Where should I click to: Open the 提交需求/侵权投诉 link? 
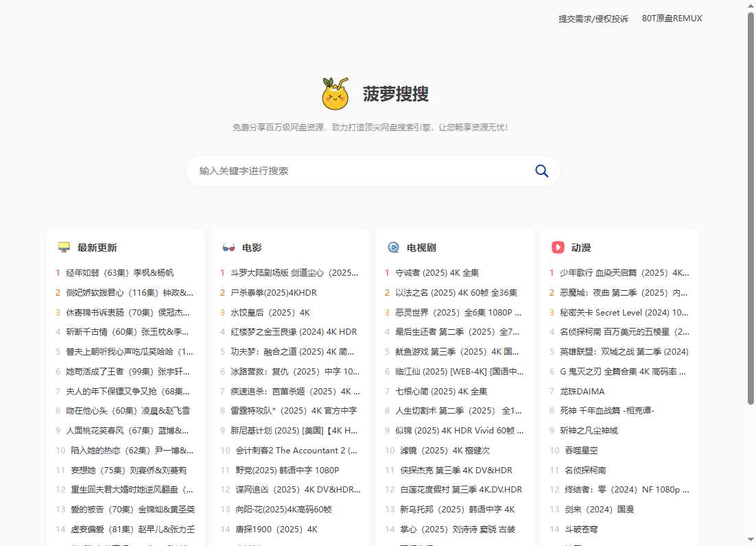coord(593,19)
